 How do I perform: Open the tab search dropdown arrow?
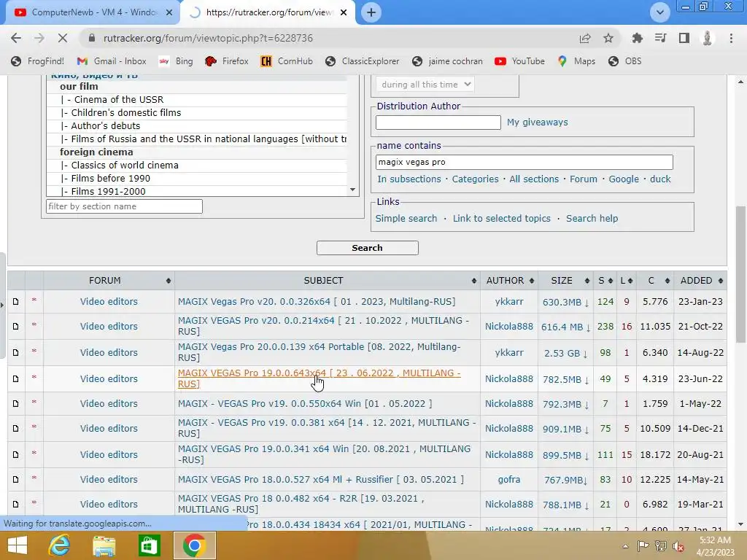click(x=659, y=12)
